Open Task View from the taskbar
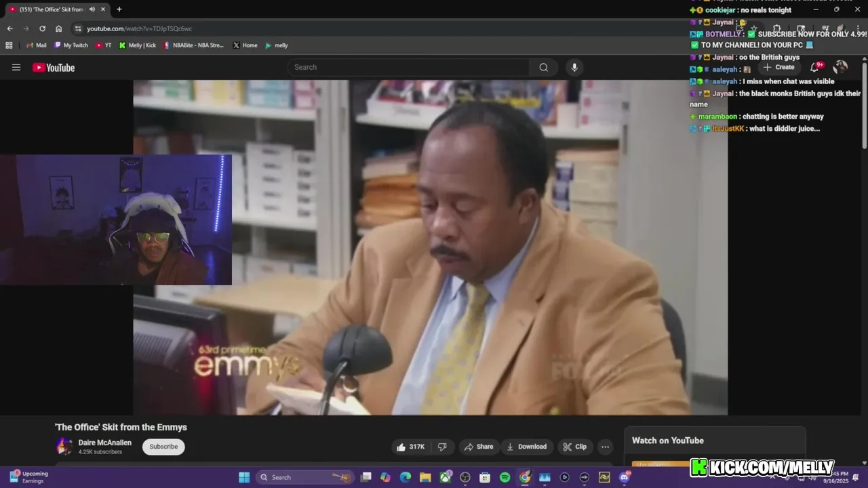 366,477
